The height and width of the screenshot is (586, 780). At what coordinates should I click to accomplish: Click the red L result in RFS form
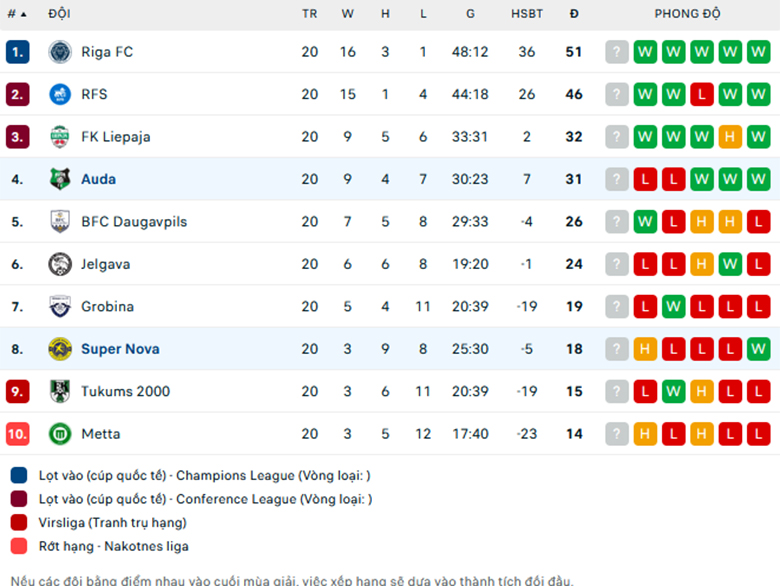coord(702,94)
